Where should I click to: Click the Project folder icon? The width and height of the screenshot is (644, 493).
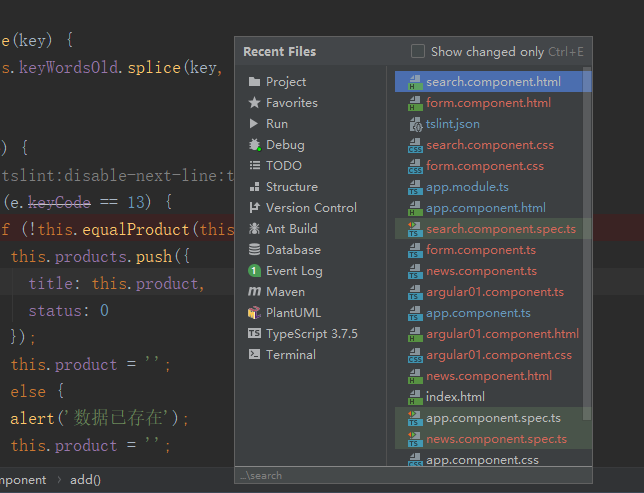255,82
